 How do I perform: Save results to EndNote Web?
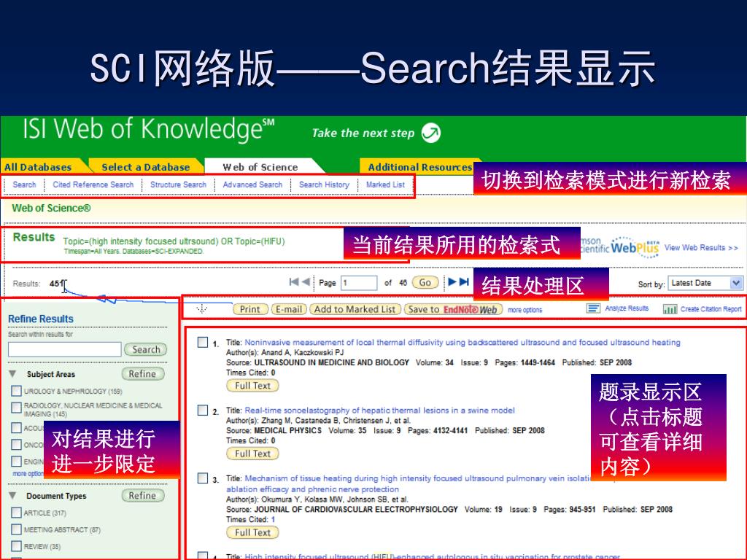coord(453,309)
